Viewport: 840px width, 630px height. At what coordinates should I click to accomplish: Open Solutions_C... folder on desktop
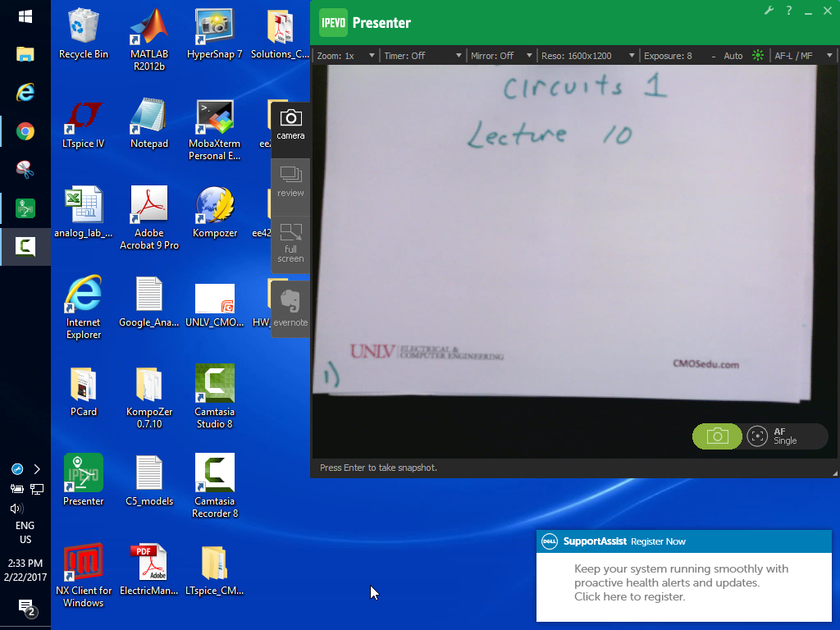pyautogui.click(x=280, y=33)
